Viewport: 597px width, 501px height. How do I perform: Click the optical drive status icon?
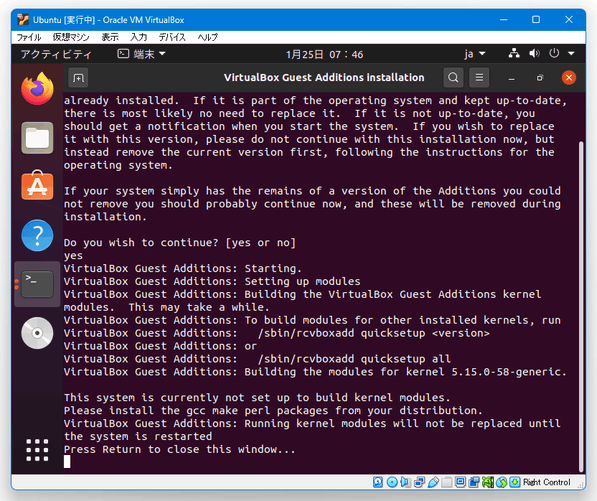tap(392, 482)
